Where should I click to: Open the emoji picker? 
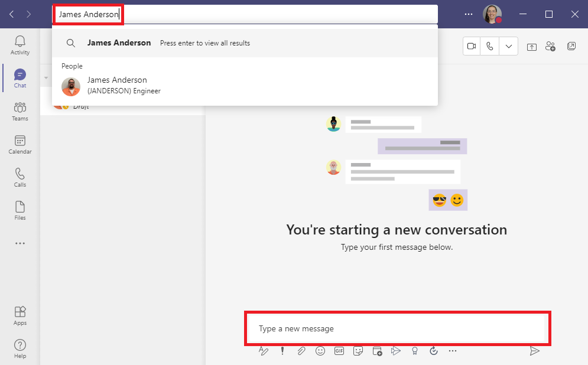pos(320,350)
